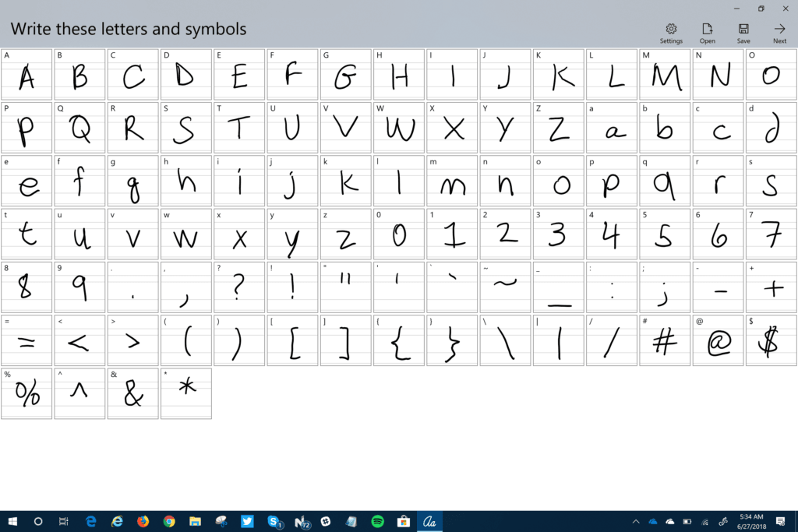Click the @ symbol drawing cell

click(718, 340)
